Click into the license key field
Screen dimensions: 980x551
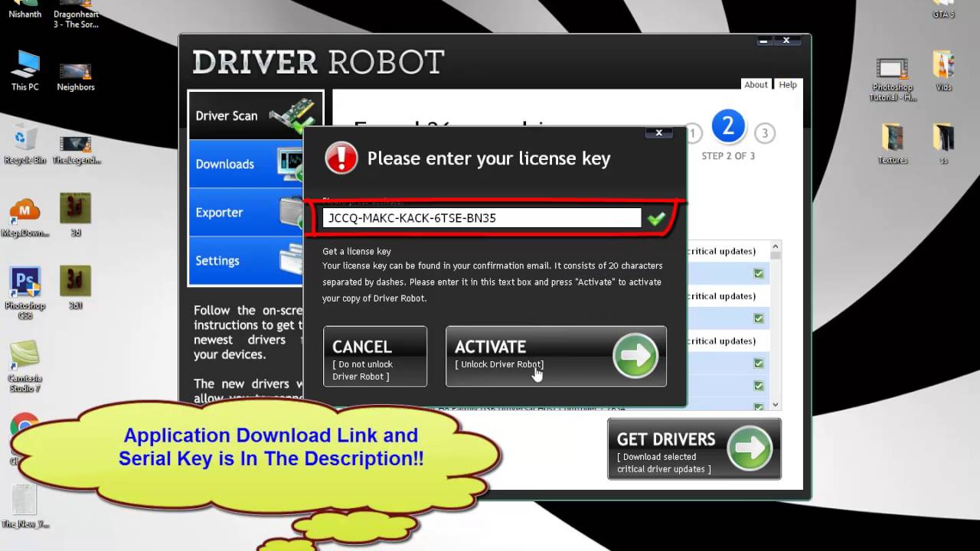482,218
